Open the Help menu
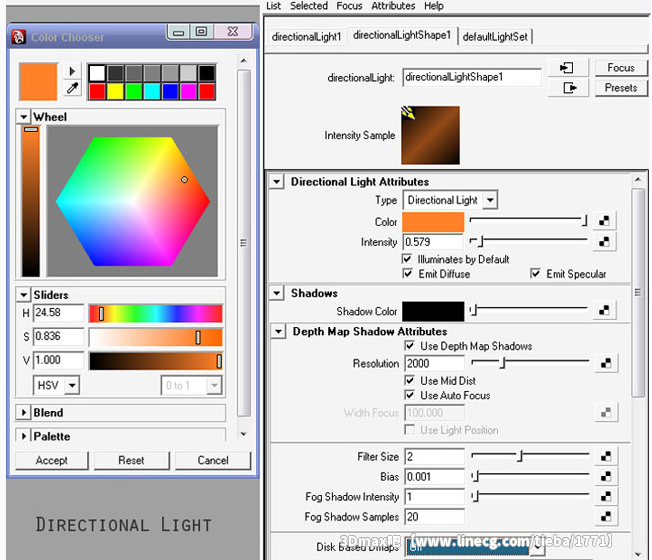652x560 pixels. click(x=434, y=6)
